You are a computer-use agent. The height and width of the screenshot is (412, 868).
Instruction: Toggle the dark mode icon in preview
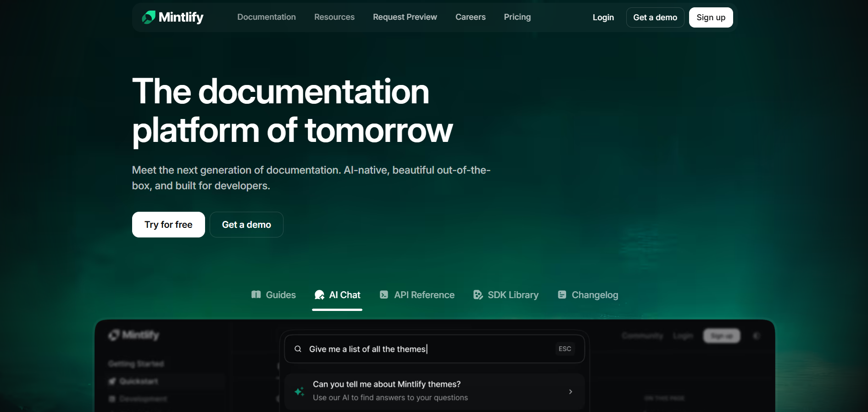click(757, 336)
